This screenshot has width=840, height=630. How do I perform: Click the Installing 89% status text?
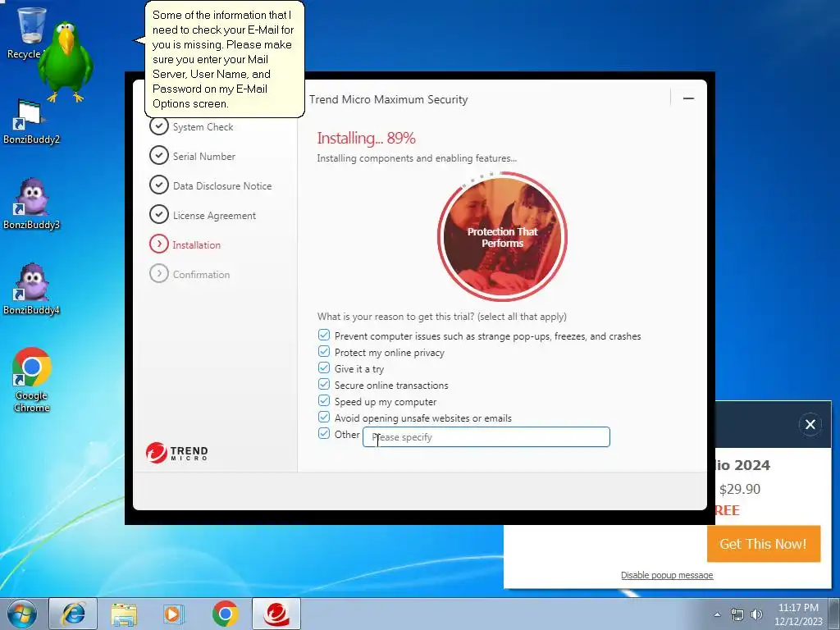[366, 138]
